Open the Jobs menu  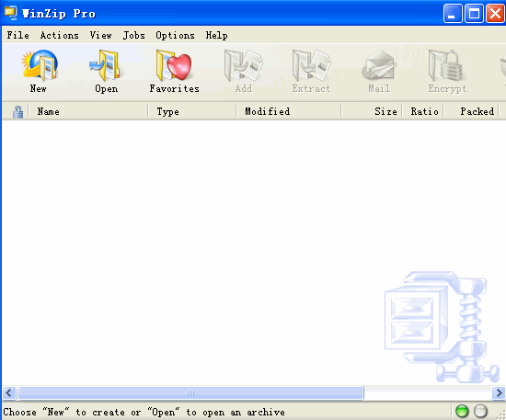(x=134, y=35)
